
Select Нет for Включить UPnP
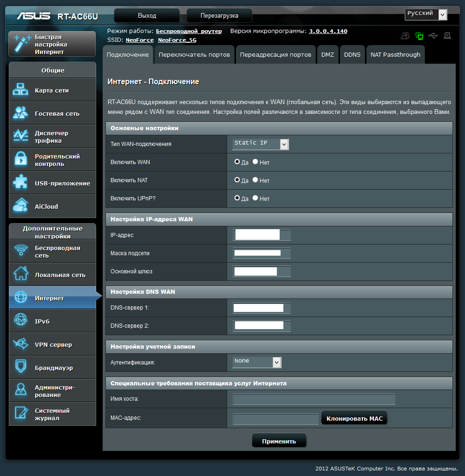[255, 198]
